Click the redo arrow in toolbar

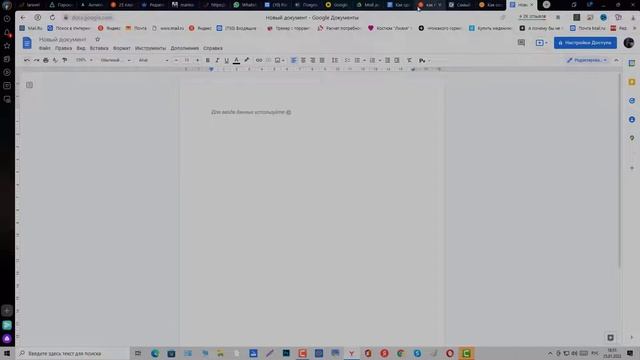(x=36, y=60)
